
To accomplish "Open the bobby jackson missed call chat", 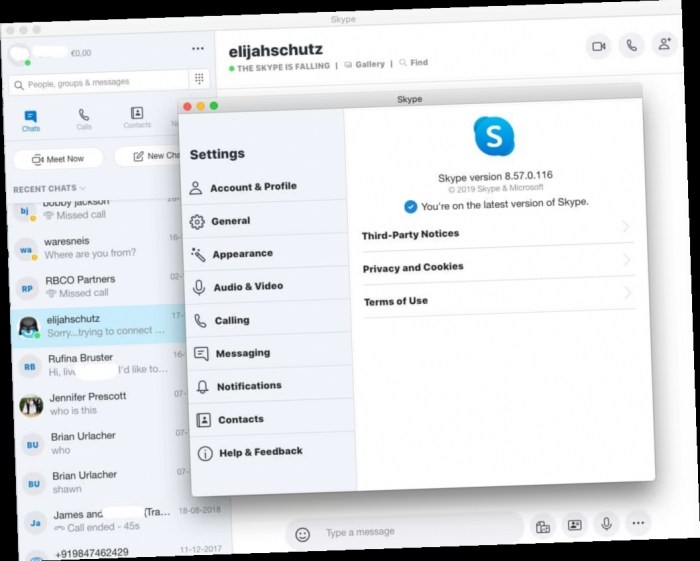I will tap(96, 210).
